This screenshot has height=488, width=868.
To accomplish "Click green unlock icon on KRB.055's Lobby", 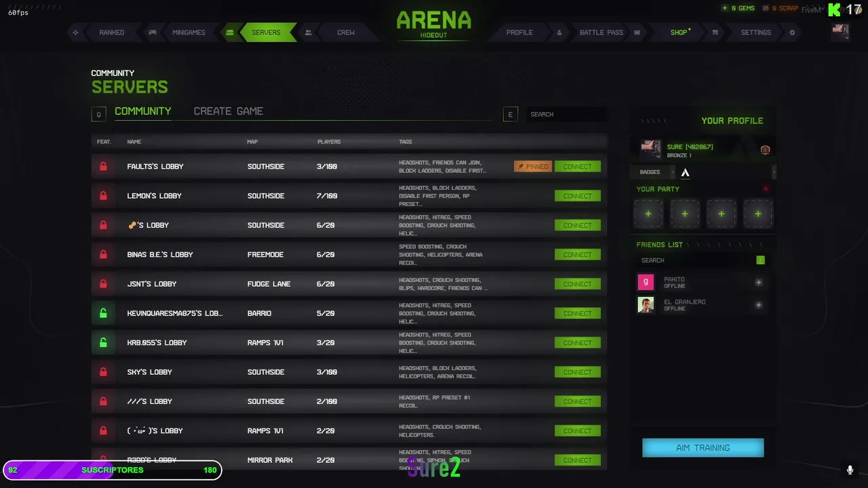I will pos(103,342).
